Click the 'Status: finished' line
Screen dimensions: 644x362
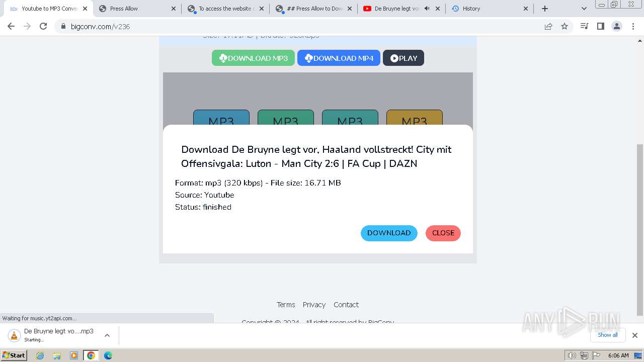pyautogui.click(x=203, y=207)
